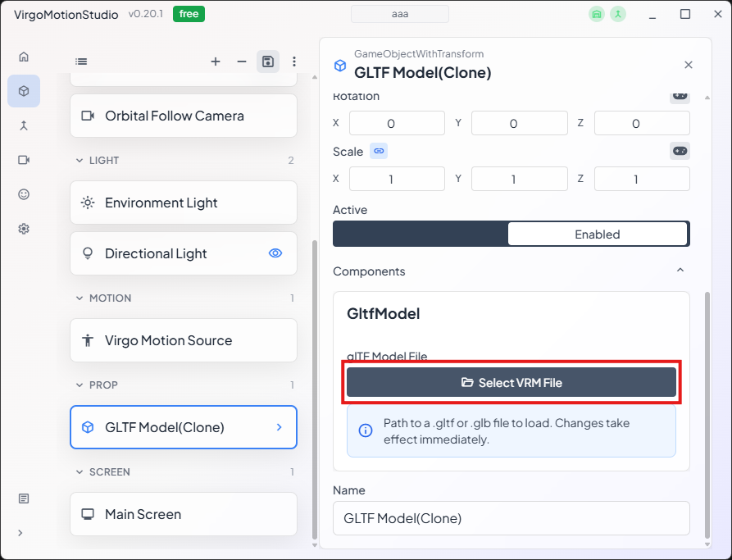The height and width of the screenshot is (560, 732).
Task: Maximize the VirgoMotionStudio window
Action: (685, 14)
